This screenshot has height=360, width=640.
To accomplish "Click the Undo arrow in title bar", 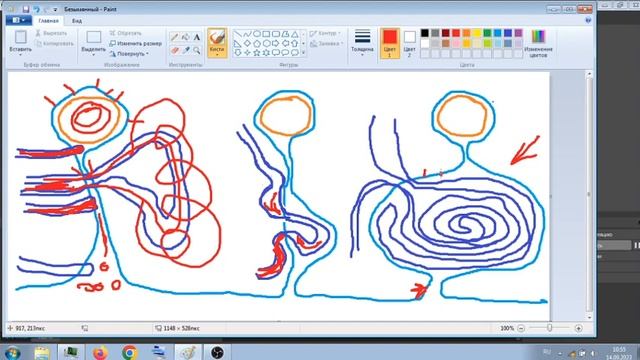I will tap(37, 9).
